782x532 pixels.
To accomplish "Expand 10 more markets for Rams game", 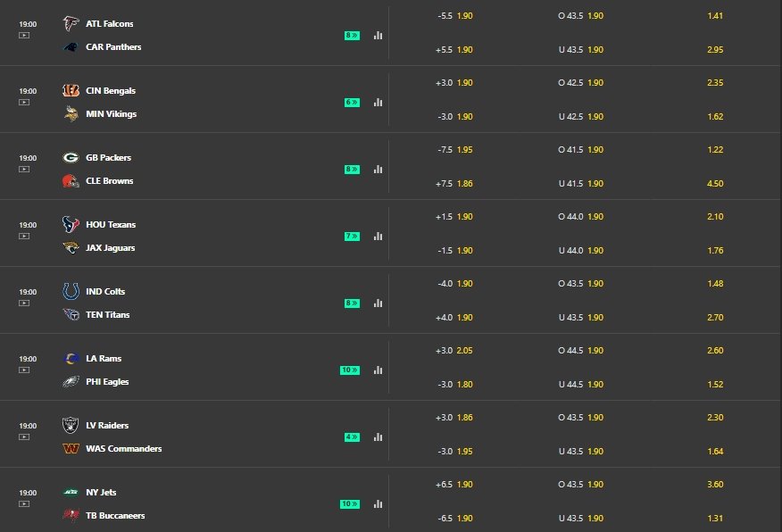I will tap(350, 370).
